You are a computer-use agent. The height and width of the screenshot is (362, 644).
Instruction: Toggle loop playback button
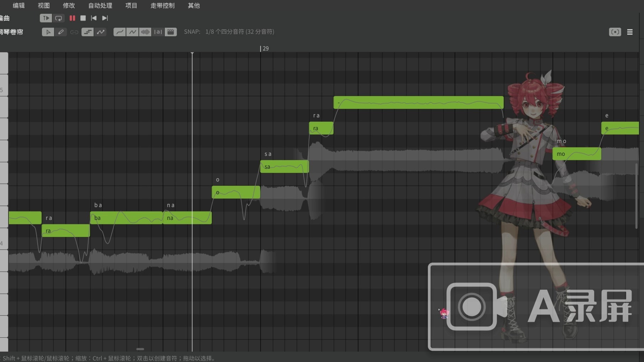point(58,18)
